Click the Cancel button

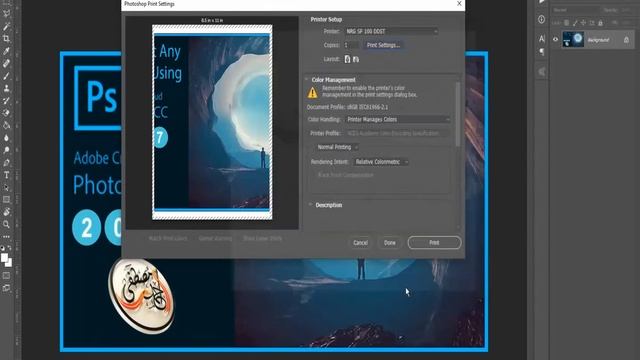click(x=360, y=242)
